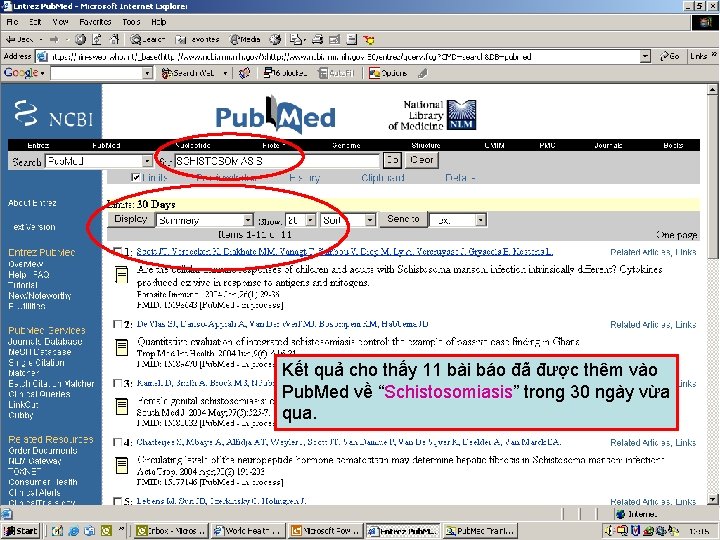The height and width of the screenshot is (540, 720).
Task: Click the National Library of Medicine logo
Action: tap(432, 115)
